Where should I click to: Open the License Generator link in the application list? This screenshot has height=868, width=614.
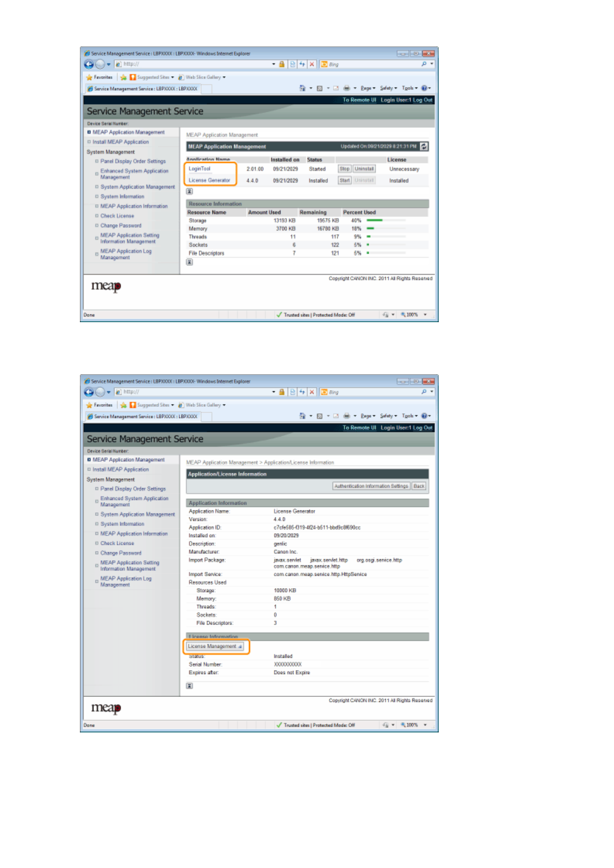209,180
